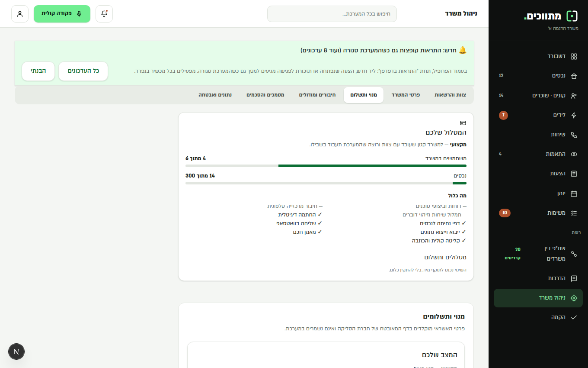This screenshot has height=368, width=588.
Task: Click the credit card icon above המסלול שלכם
Action: (463, 123)
